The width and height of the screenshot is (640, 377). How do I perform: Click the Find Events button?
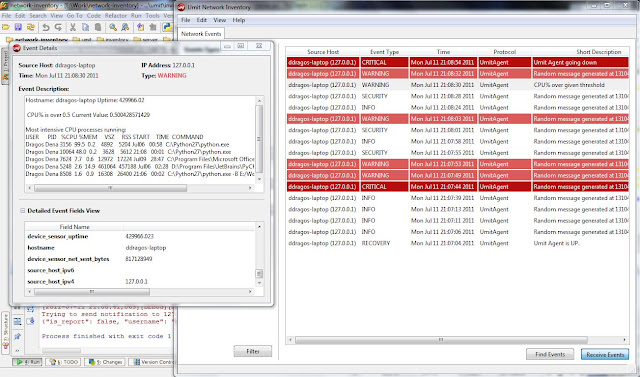click(x=550, y=354)
